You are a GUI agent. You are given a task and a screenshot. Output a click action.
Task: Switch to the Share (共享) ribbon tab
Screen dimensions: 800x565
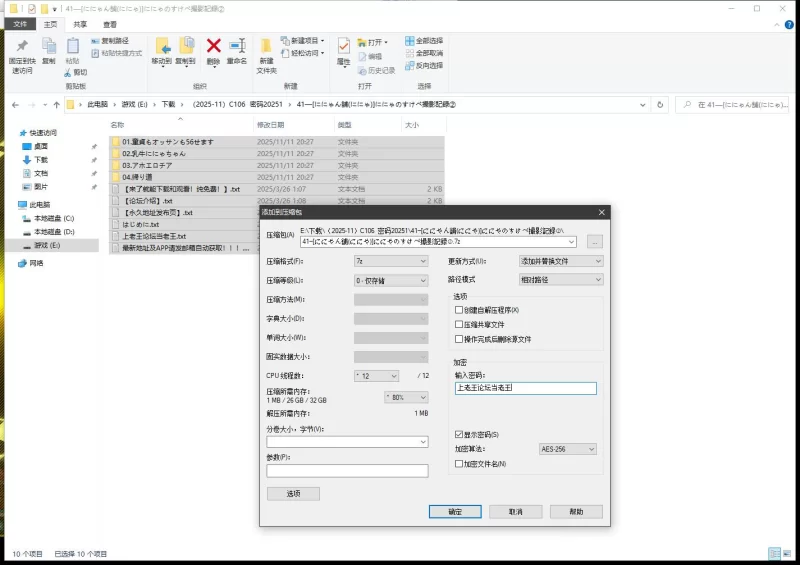point(80,24)
